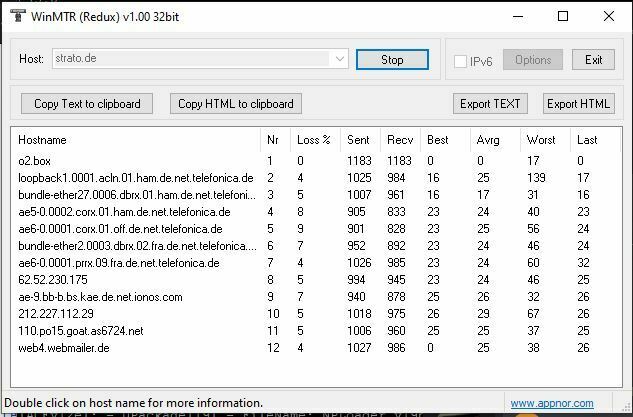Click Recv value 878 in hop 9

[x=396, y=297]
